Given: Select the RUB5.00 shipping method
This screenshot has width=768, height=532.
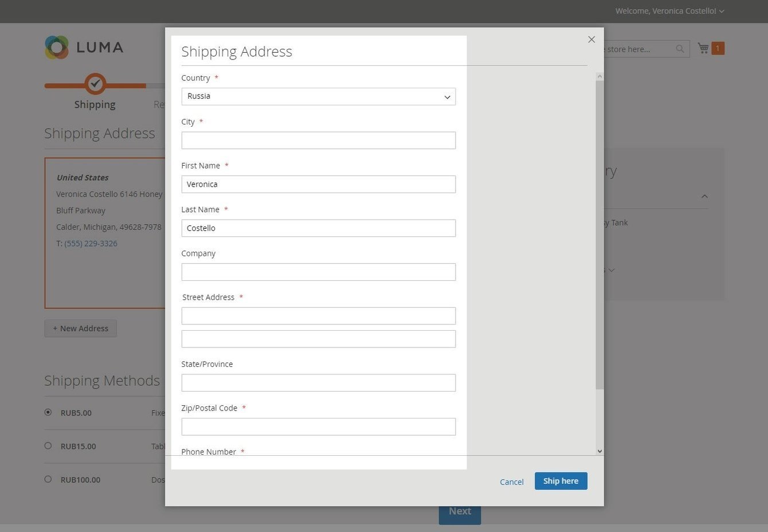Looking at the screenshot, I should (48, 412).
